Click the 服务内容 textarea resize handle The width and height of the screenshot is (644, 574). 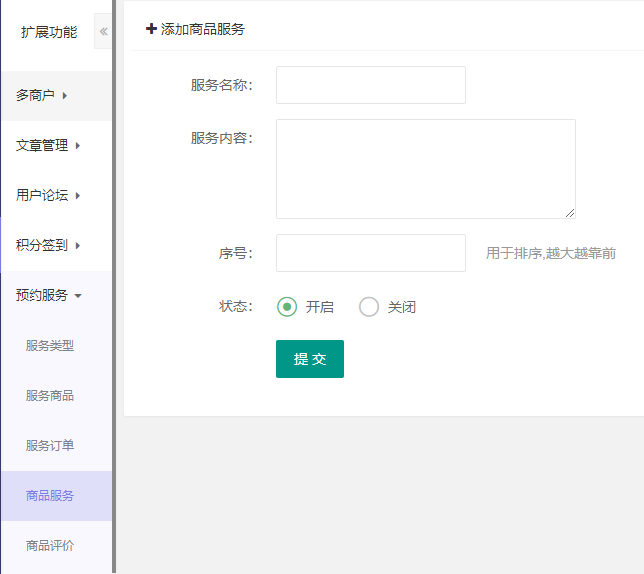(570, 213)
